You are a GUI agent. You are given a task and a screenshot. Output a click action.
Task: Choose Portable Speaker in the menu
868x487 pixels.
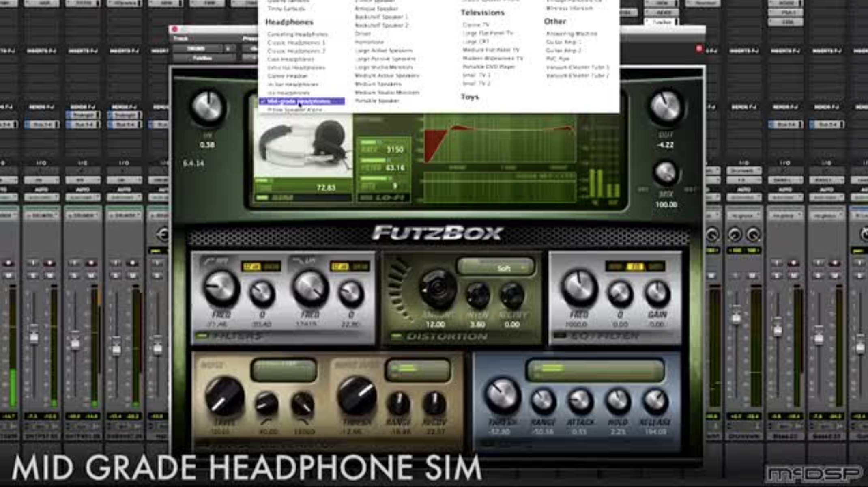click(x=377, y=101)
